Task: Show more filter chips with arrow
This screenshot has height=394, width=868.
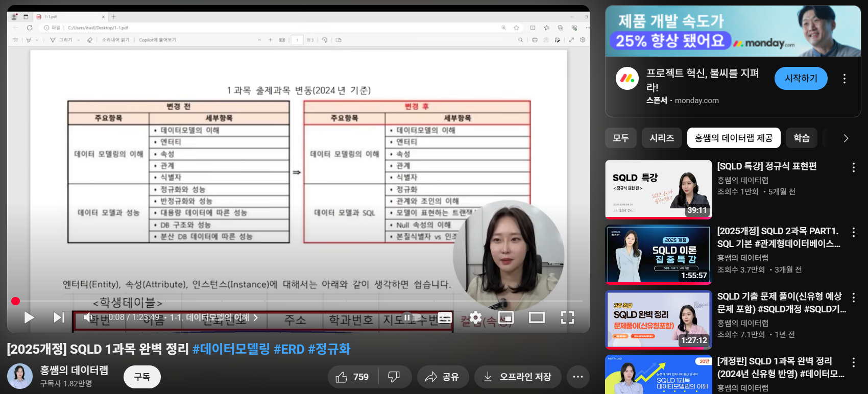Action: click(846, 138)
